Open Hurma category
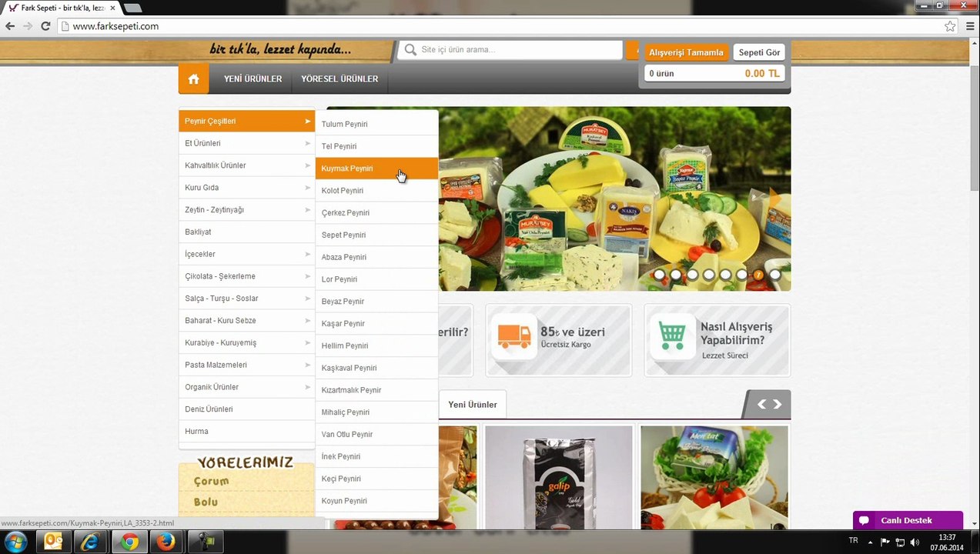980x554 pixels. 246,432
